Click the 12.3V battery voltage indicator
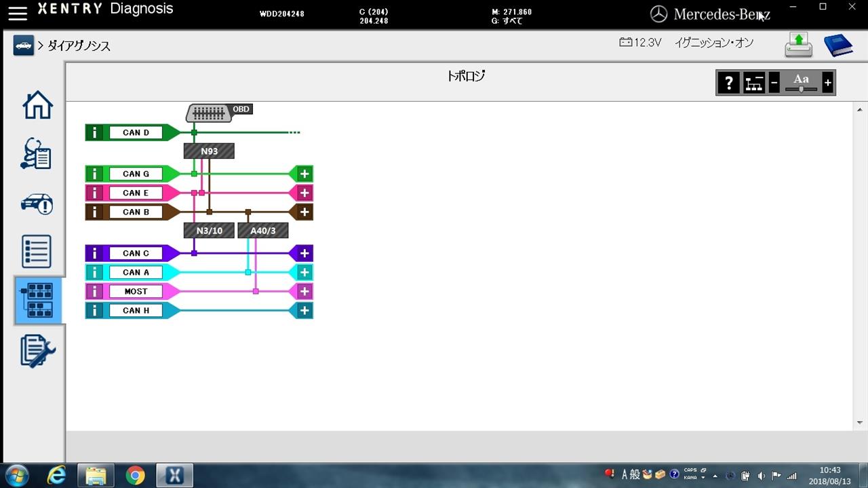The image size is (868, 488). (x=640, y=43)
